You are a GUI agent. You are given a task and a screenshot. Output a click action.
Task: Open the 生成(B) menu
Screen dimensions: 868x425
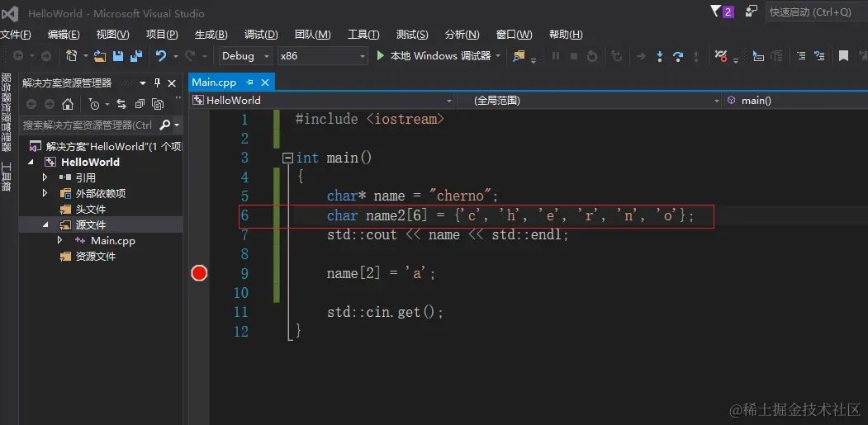pos(211,35)
